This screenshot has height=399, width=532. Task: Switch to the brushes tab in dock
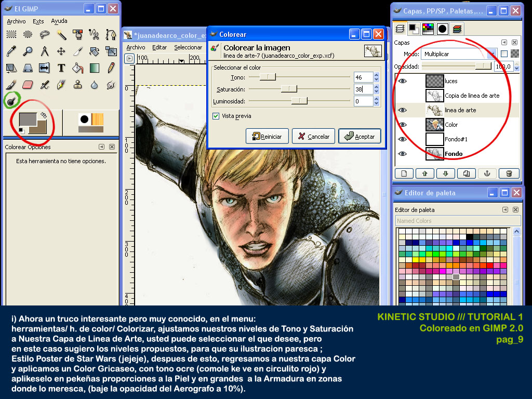pyautogui.click(x=443, y=29)
